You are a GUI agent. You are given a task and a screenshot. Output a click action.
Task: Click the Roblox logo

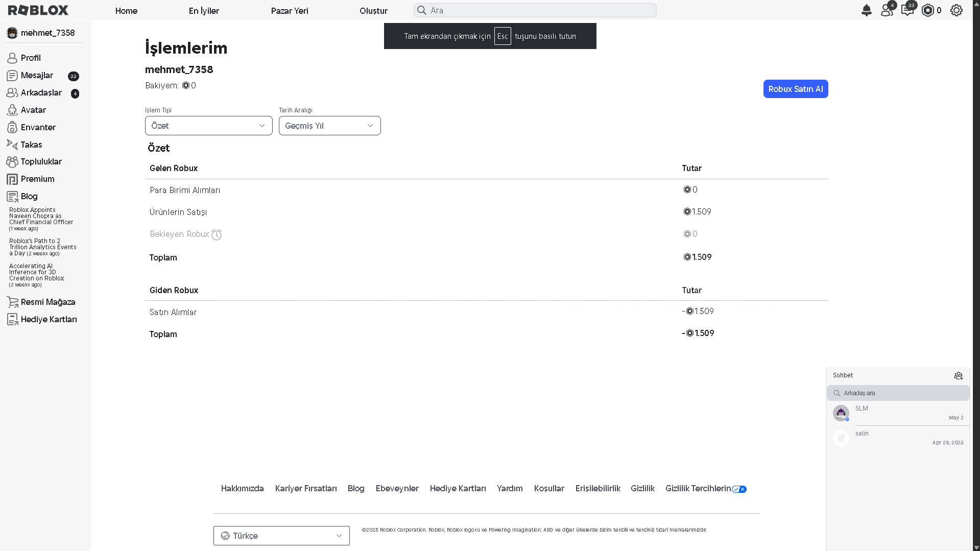click(38, 10)
